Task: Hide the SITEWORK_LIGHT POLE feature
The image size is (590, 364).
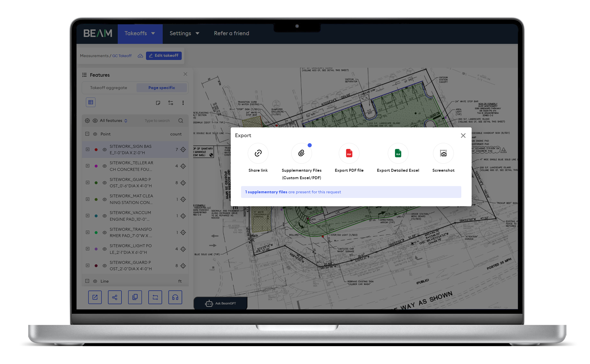Action: click(x=104, y=249)
